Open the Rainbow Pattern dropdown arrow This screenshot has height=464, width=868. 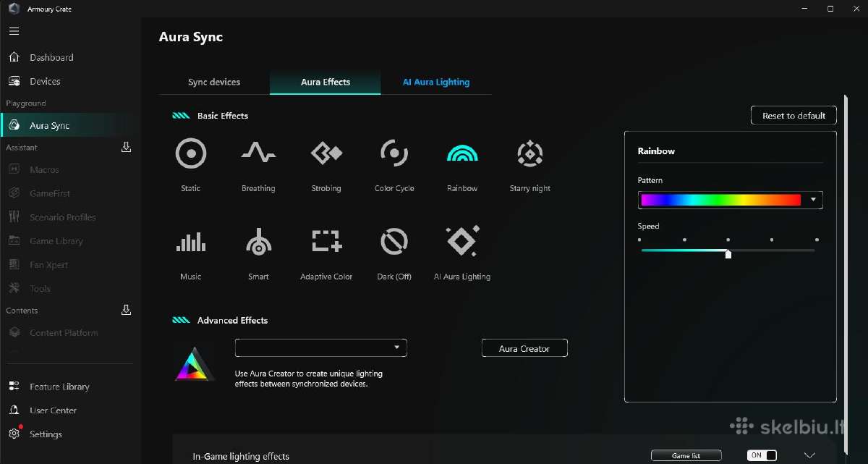pyautogui.click(x=814, y=200)
